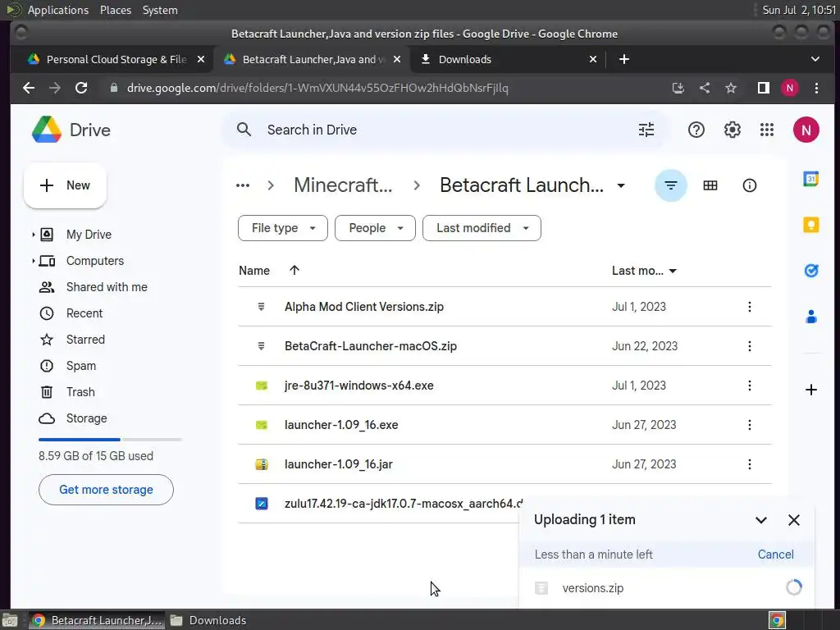Open new Chrome tab plus button
Screen dimensions: 840x630
624,59
